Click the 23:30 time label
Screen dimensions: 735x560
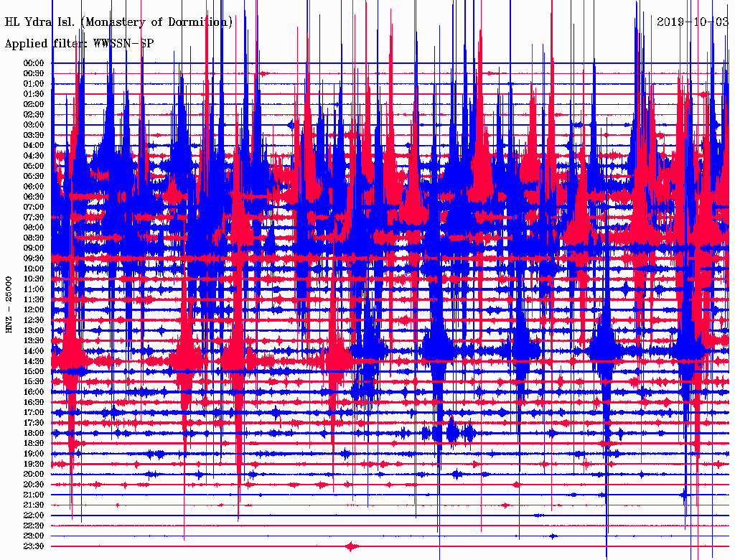(34, 546)
